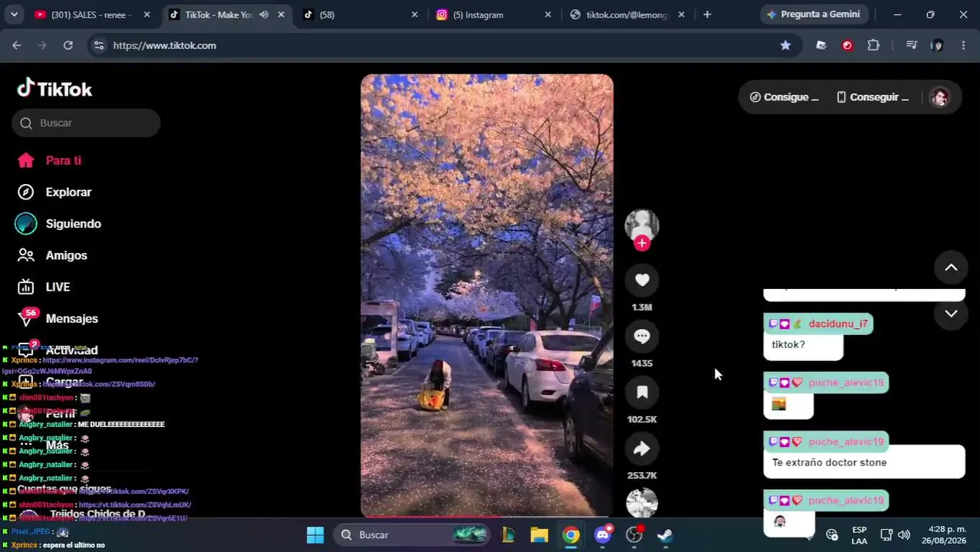The height and width of the screenshot is (552, 980).
Task: Go to next video with down chevron
Action: click(951, 314)
